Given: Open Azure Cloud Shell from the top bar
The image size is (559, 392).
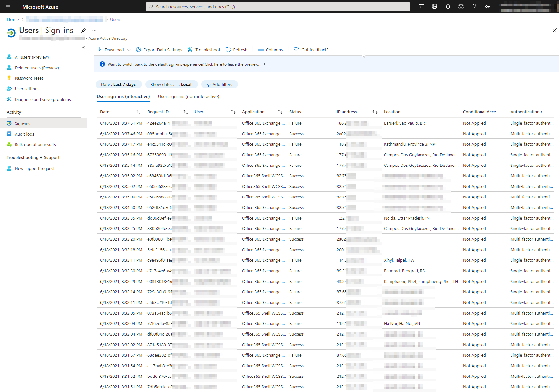Looking at the screenshot, I should (421, 7).
